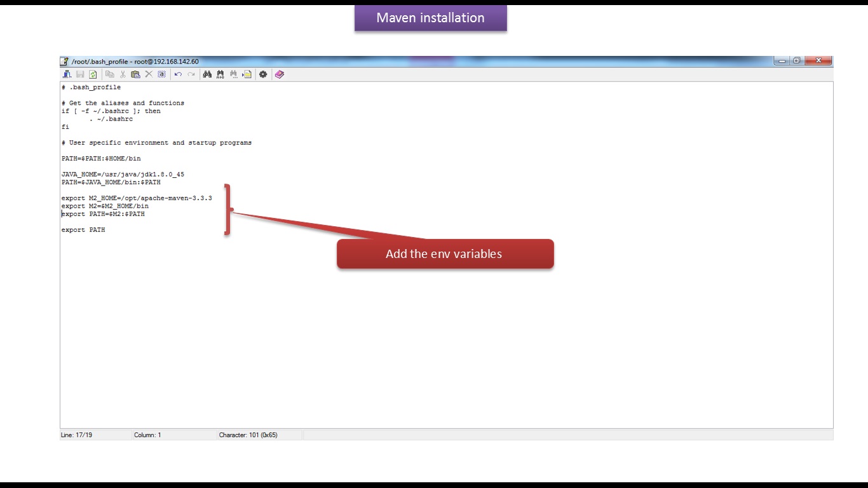Click the Paste clipboard icon

coord(135,74)
